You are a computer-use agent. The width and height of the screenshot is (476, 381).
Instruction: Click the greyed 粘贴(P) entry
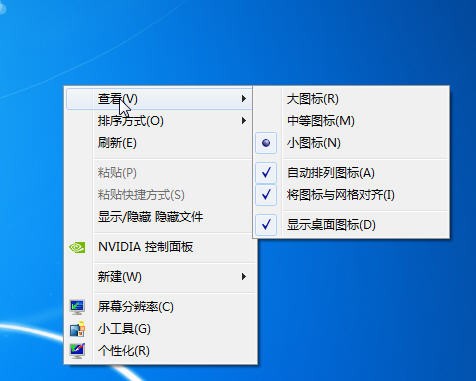159,173
